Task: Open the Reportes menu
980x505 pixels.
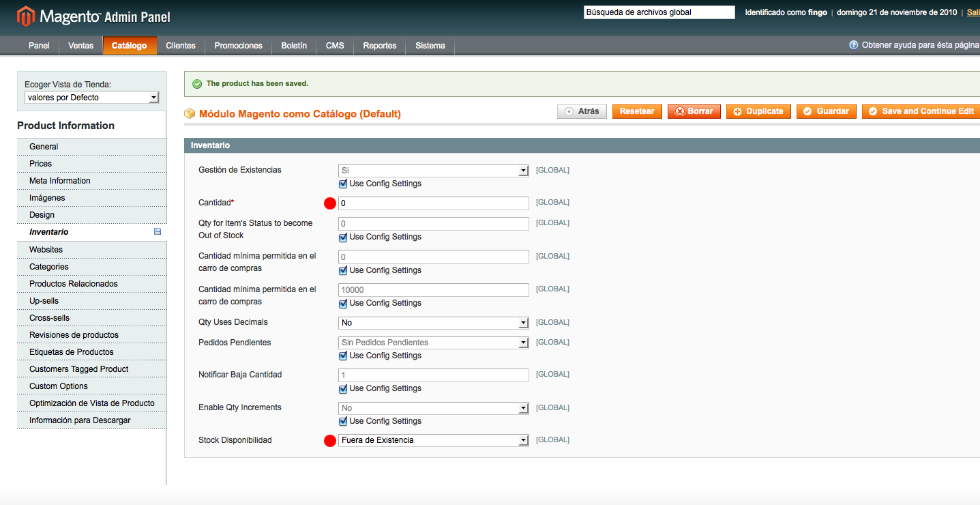Action: click(x=380, y=46)
